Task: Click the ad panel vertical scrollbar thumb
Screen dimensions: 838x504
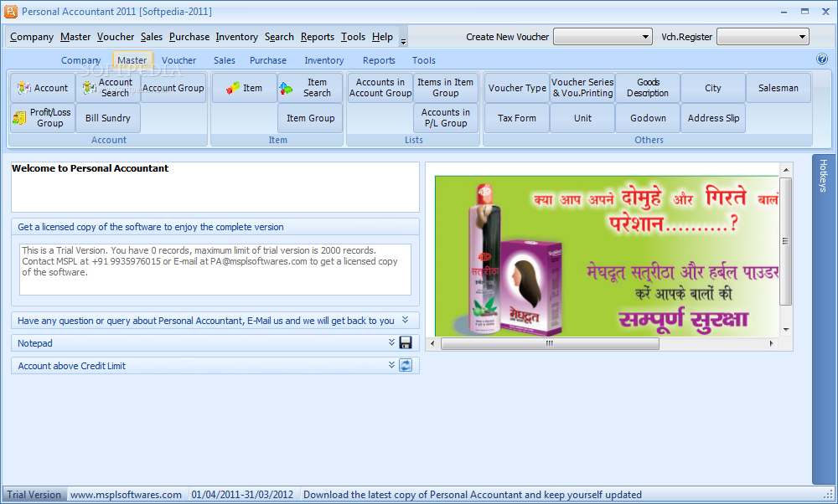Action: point(786,241)
